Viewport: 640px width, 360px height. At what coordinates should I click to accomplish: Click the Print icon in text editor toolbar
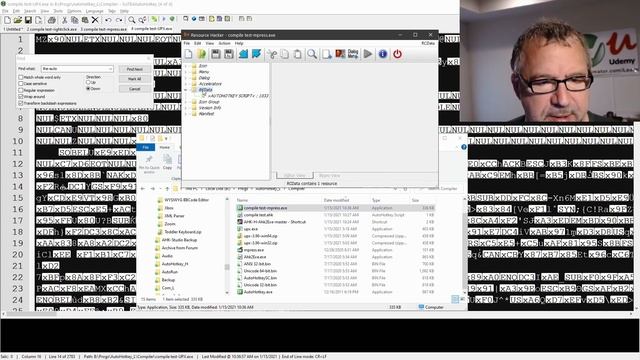tap(51, 20)
